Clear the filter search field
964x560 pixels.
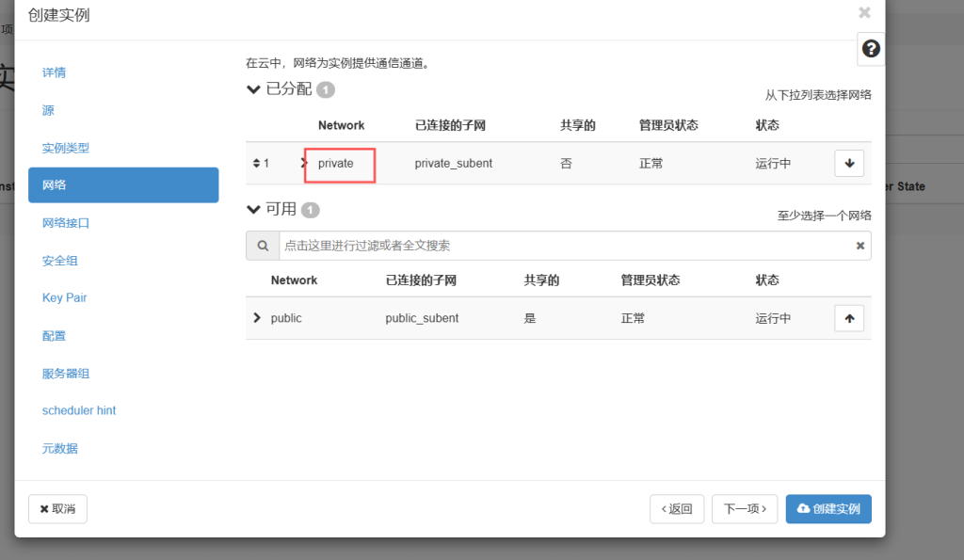(860, 246)
